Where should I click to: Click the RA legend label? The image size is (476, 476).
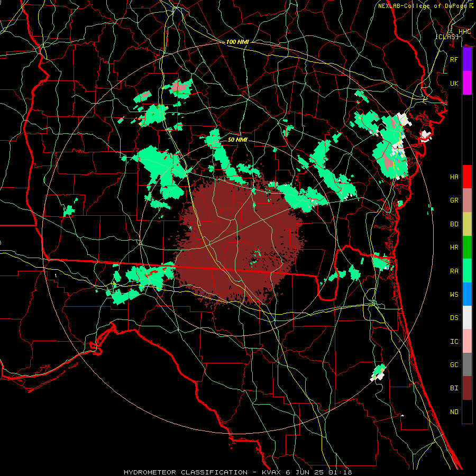[x=454, y=271]
